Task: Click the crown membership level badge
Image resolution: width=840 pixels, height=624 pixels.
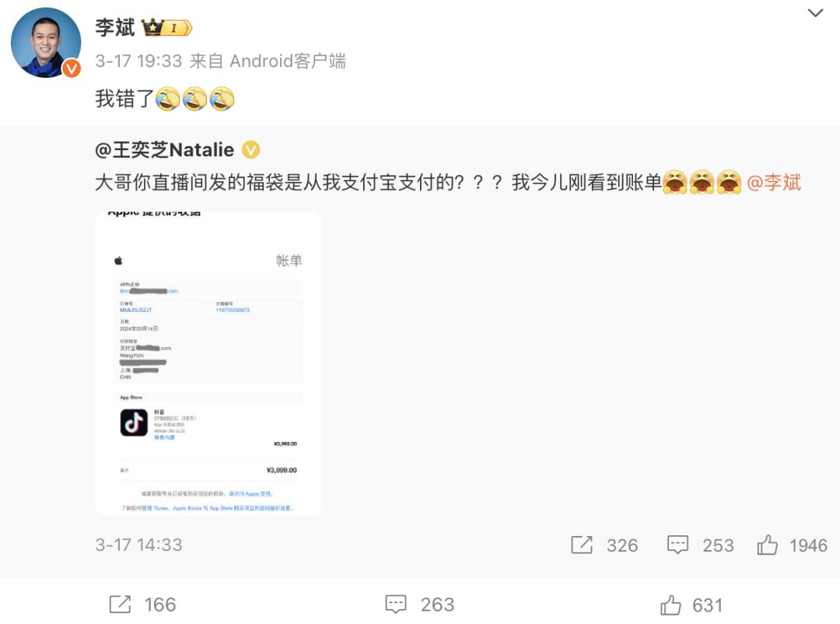Action: 166,27
